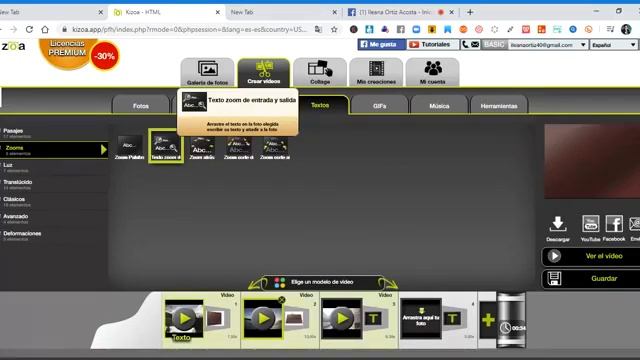Viewport: 640px width, 360px height.
Task: Click the T text icon on slot 4
Action: [452, 318]
